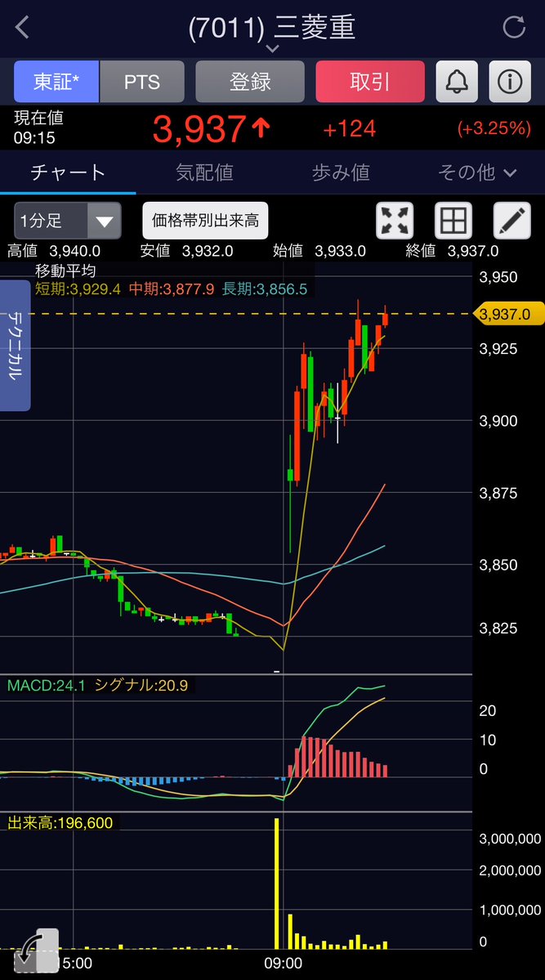This screenshot has height=980, width=545.
Task: Tap the (7011) 三菱重 title
Action: click(x=272, y=28)
